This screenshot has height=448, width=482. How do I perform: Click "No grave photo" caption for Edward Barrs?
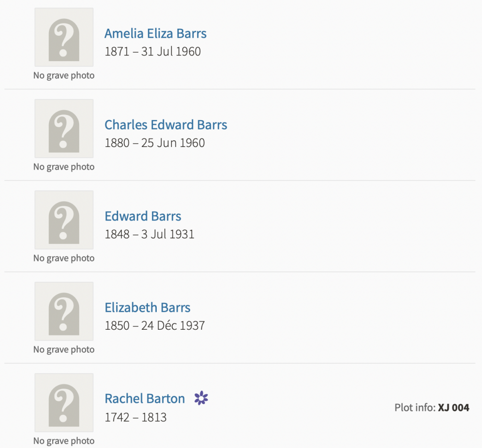click(x=64, y=258)
